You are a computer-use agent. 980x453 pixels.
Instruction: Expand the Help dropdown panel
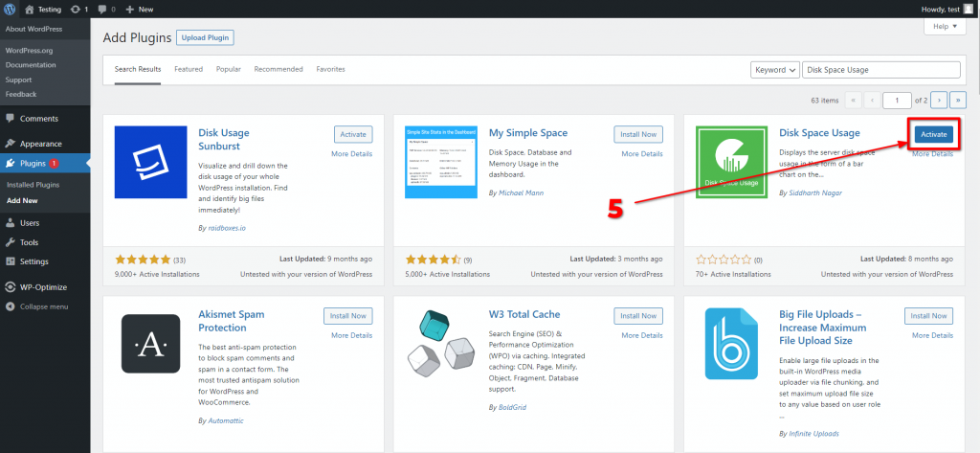coord(945,26)
